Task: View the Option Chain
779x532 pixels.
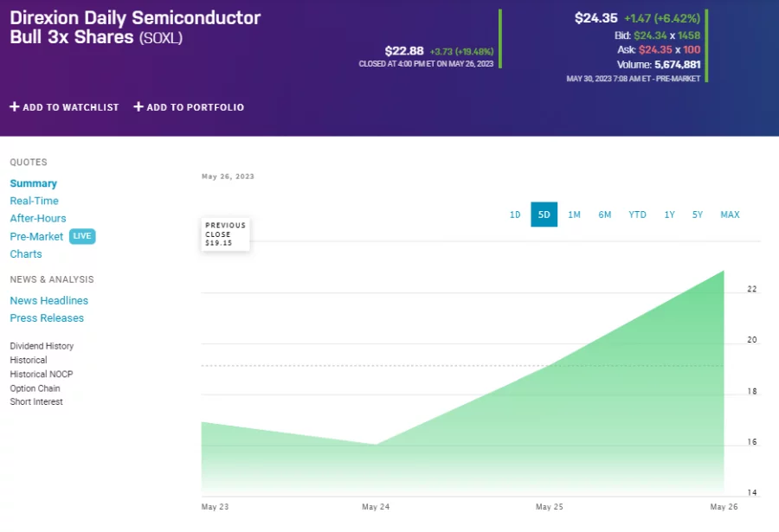Action: (x=35, y=388)
